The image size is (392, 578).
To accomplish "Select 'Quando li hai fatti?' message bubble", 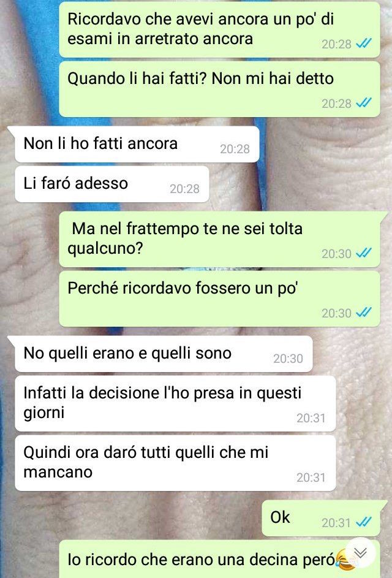I will 219,89.
